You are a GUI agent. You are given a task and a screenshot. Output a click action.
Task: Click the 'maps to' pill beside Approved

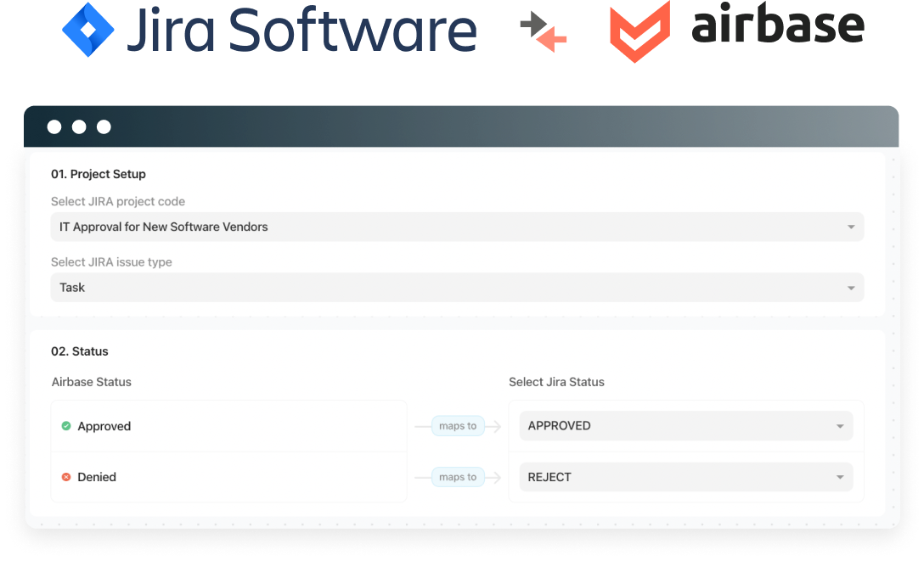tap(458, 425)
